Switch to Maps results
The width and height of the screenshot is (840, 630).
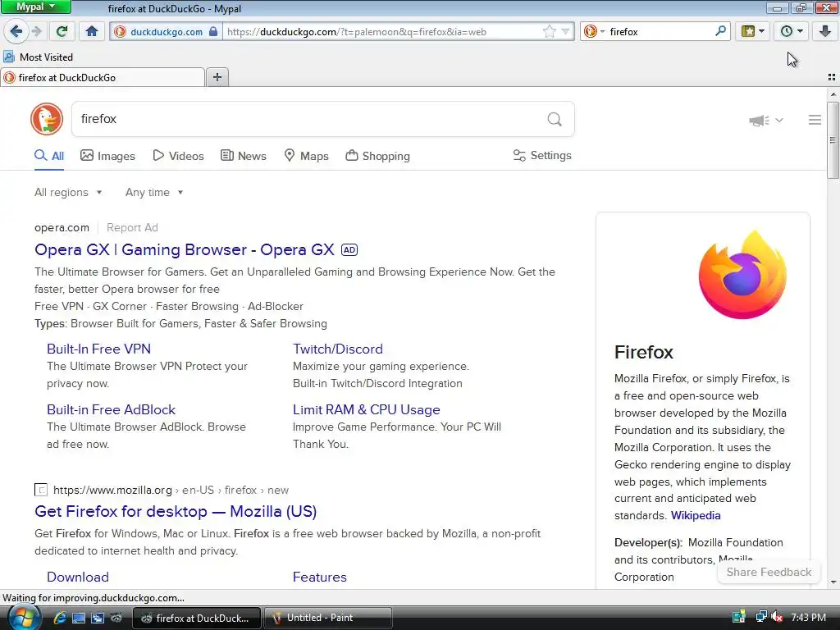click(306, 156)
